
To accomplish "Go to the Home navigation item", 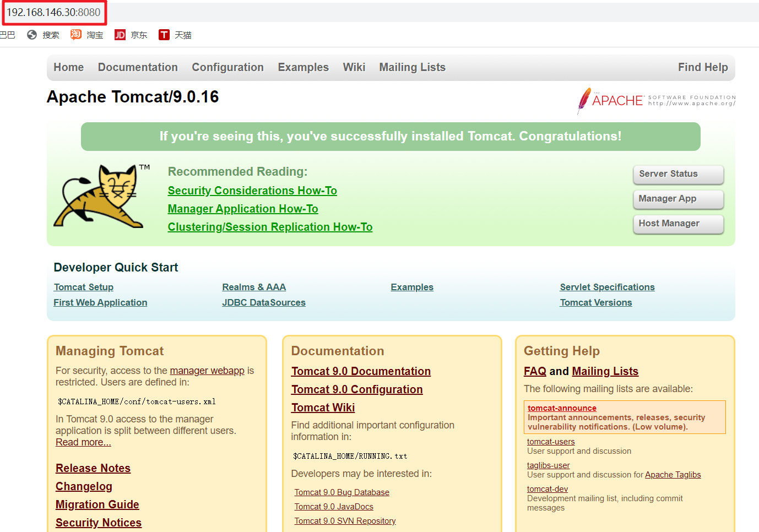I will tap(69, 67).
